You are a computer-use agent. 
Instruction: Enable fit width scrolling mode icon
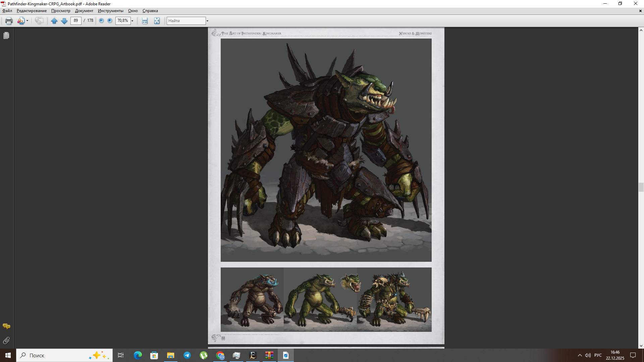pyautogui.click(x=145, y=21)
